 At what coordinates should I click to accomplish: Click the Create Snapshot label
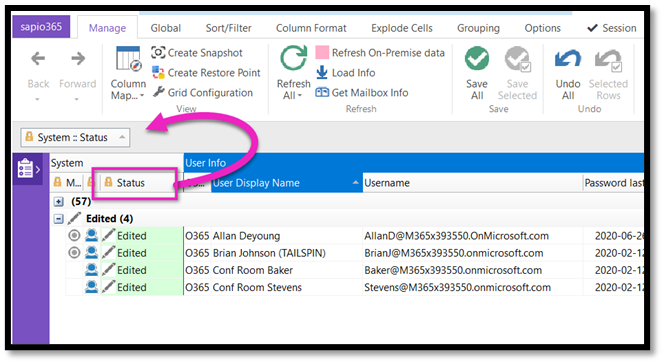205,53
